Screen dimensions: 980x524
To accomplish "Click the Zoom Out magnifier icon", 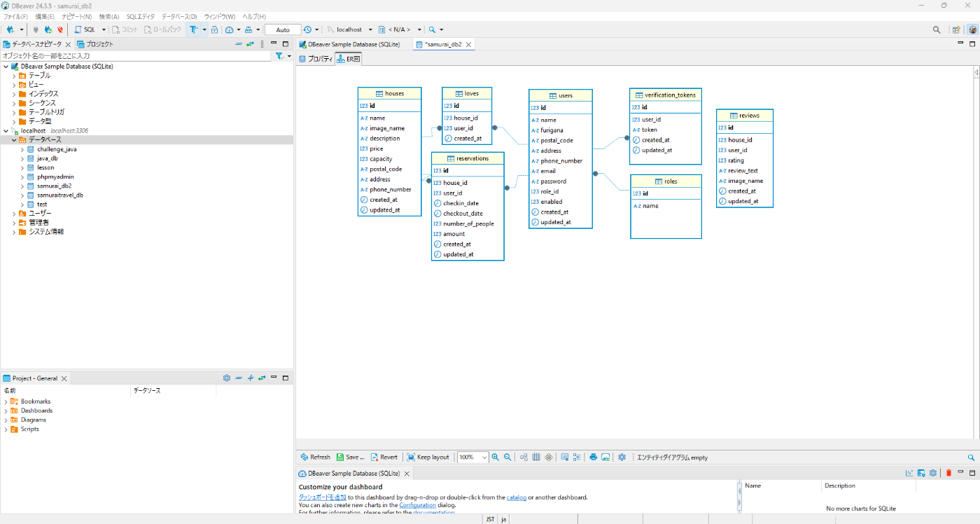I will [x=507, y=457].
